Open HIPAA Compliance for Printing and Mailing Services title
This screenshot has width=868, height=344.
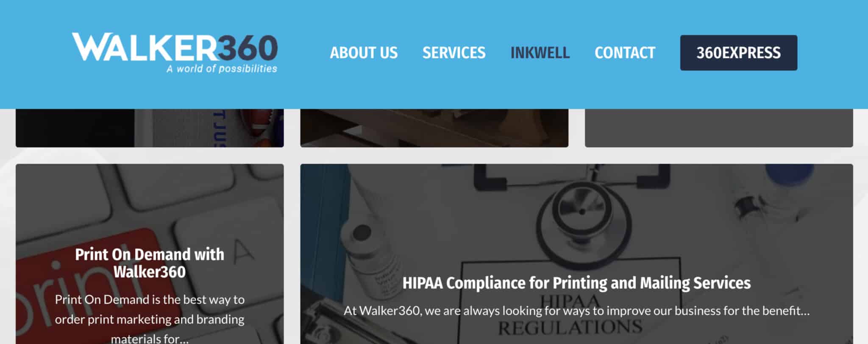(576, 283)
